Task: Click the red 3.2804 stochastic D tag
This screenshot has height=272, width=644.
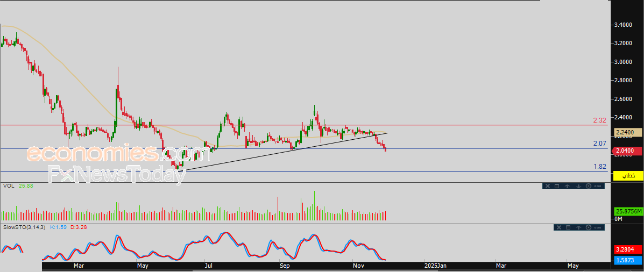Action: point(628,249)
